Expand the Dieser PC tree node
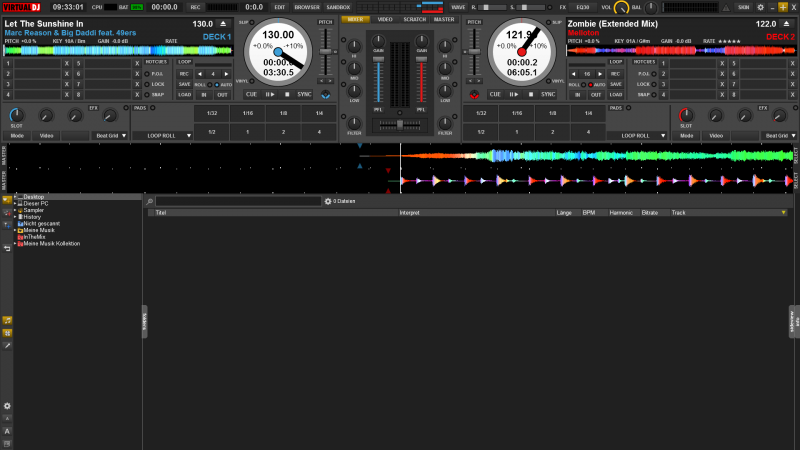The image size is (800, 450). (15, 204)
